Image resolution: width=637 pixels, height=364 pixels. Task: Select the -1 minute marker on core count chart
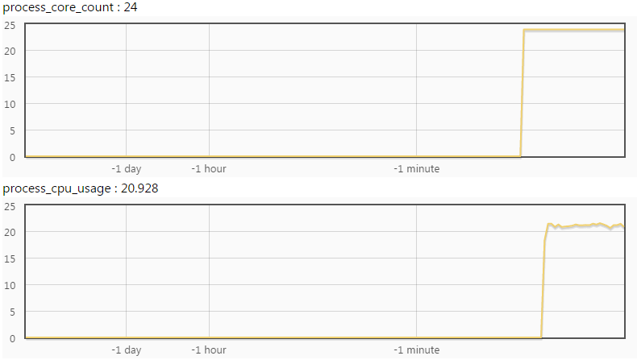416,169
